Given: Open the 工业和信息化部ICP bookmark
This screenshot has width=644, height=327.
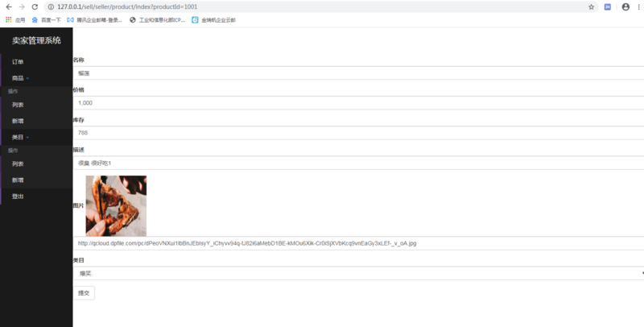Looking at the screenshot, I should (x=157, y=19).
